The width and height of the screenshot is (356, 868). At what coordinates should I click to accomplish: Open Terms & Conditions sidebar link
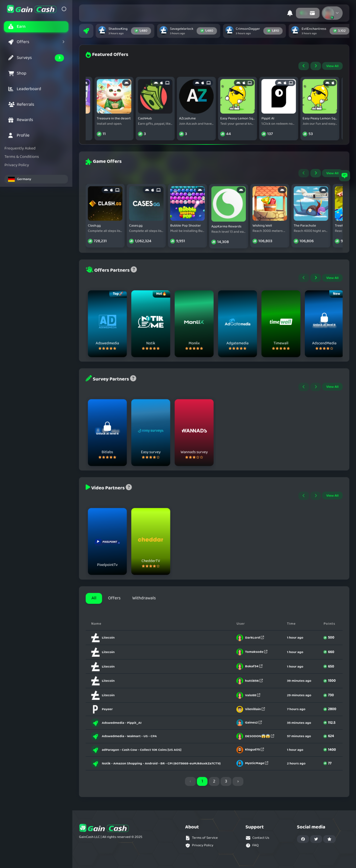[x=22, y=157]
